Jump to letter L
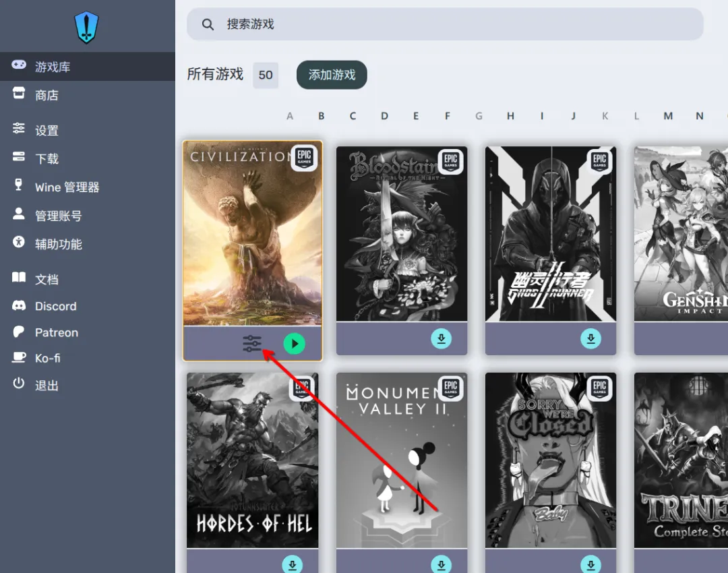728x573 pixels. tap(636, 116)
